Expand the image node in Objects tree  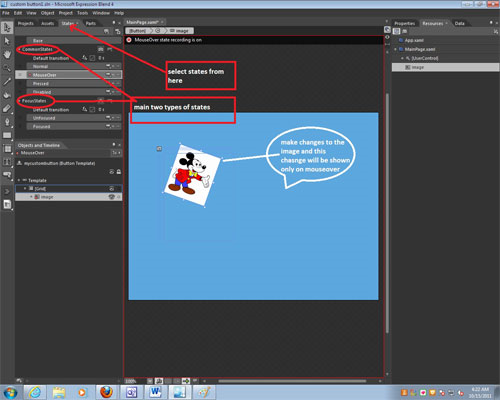(31, 197)
